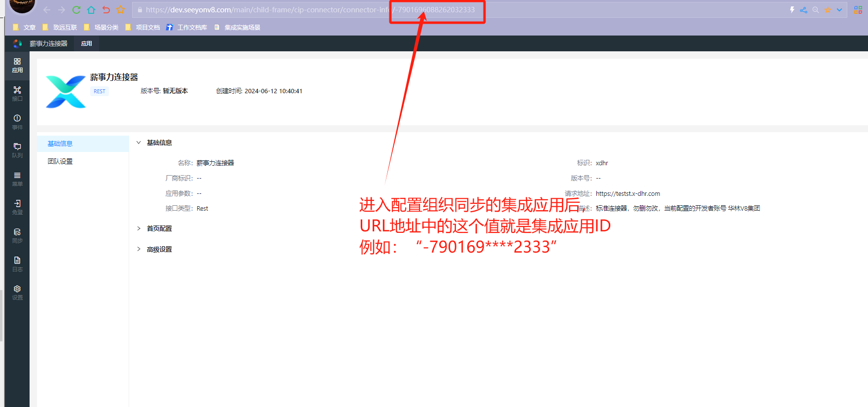Click the orange bookmark star in address bar
Image resolution: width=868 pixels, height=407 pixels.
point(828,10)
